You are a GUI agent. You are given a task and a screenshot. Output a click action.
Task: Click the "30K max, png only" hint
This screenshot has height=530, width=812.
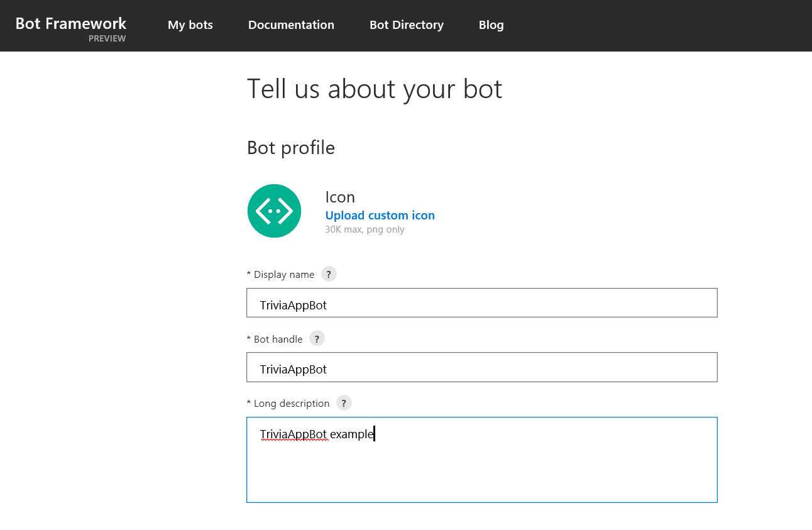[365, 229]
